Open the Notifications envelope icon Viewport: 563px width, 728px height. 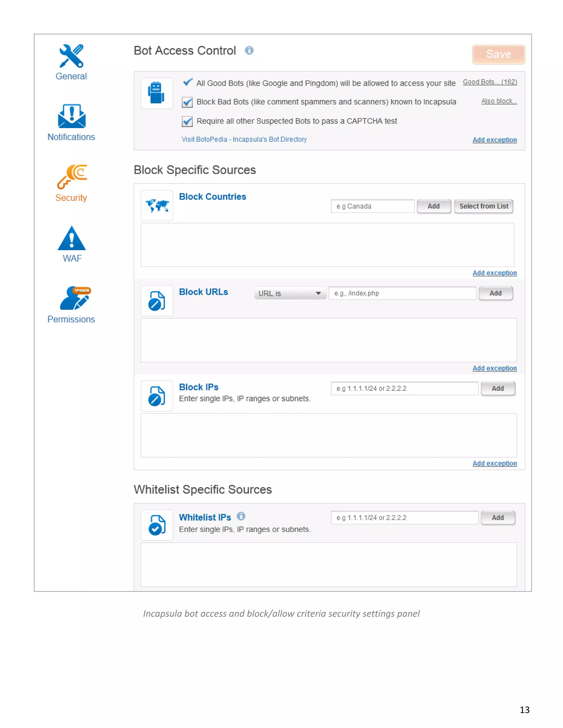[71, 116]
